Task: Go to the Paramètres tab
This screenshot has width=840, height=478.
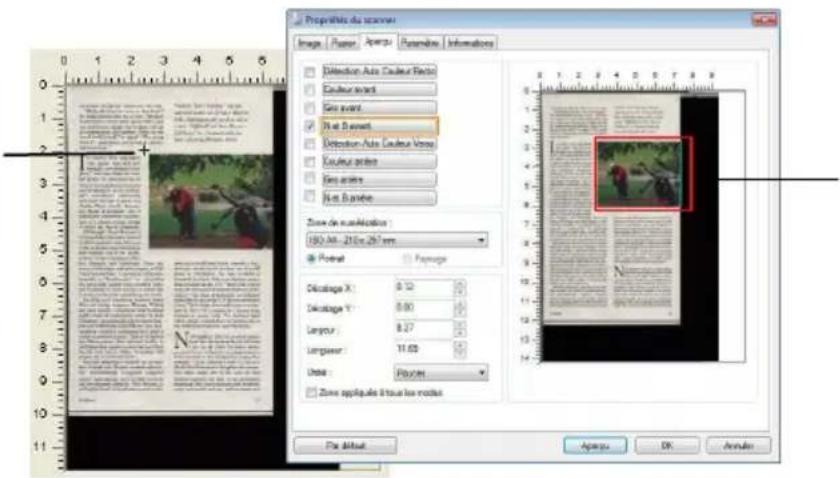Action: [420, 43]
